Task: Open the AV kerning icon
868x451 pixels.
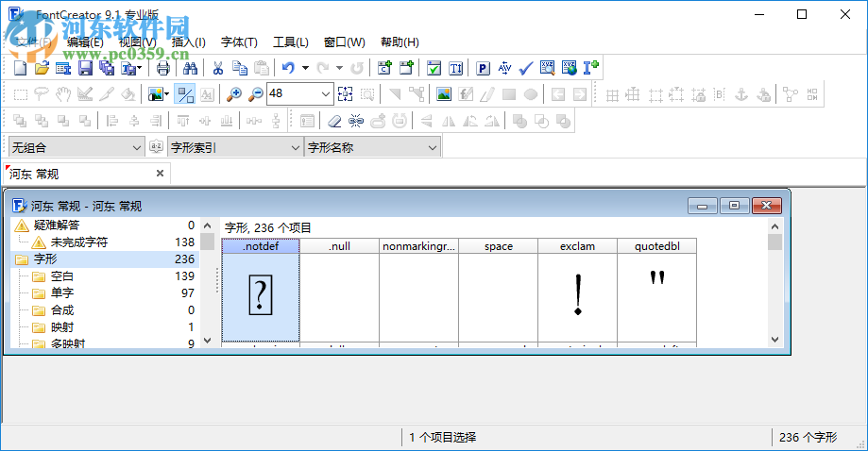Action: pos(504,68)
